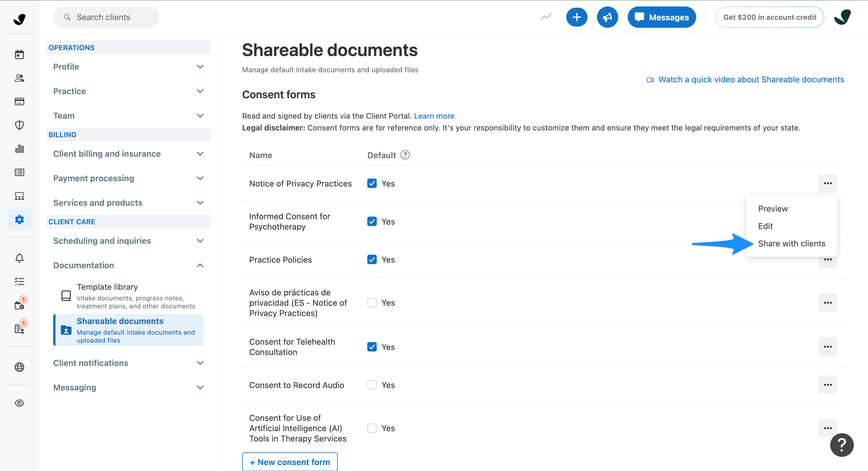Screen dimensions: 868x471
Task: Click the Search clients field
Action: coord(106,17)
